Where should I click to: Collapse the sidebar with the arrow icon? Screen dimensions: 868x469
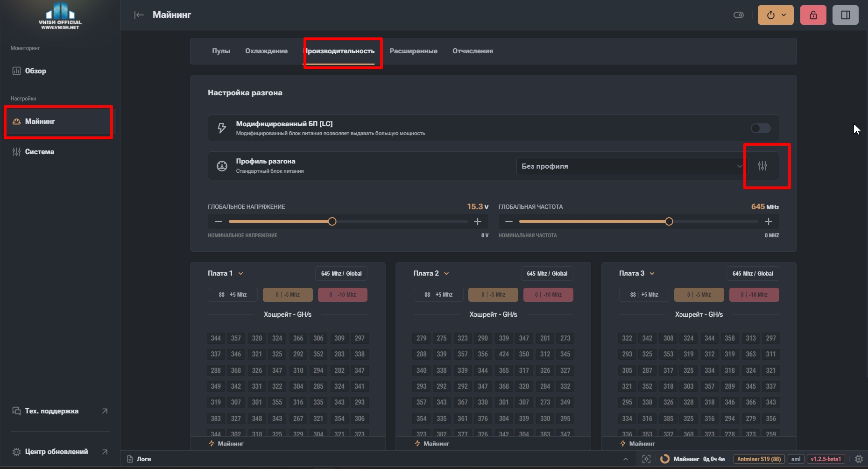click(139, 15)
